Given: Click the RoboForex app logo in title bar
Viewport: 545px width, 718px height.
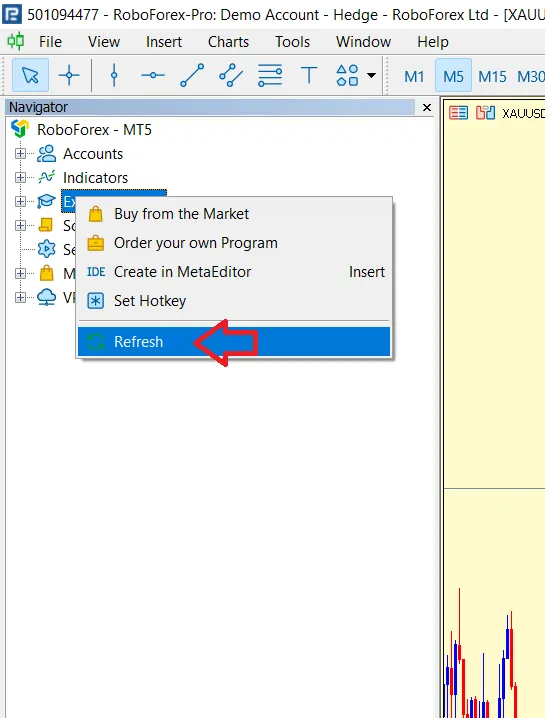Looking at the screenshot, I should click(x=12, y=14).
